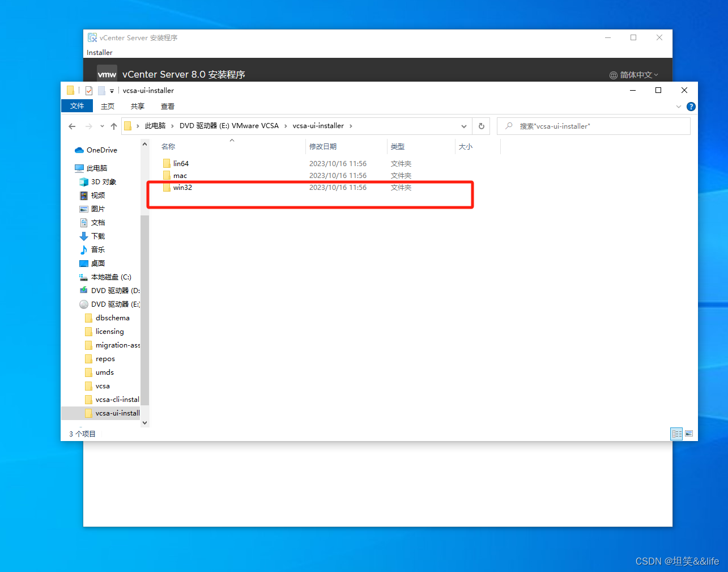Sort by 名称 column header
Screen dimensions: 728x572
tap(168, 147)
